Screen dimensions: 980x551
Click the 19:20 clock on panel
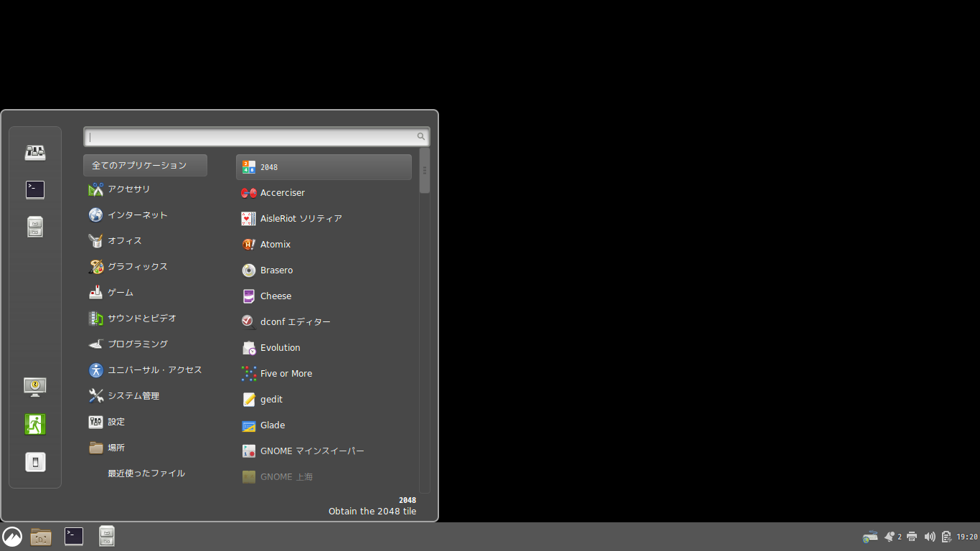[967, 537]
